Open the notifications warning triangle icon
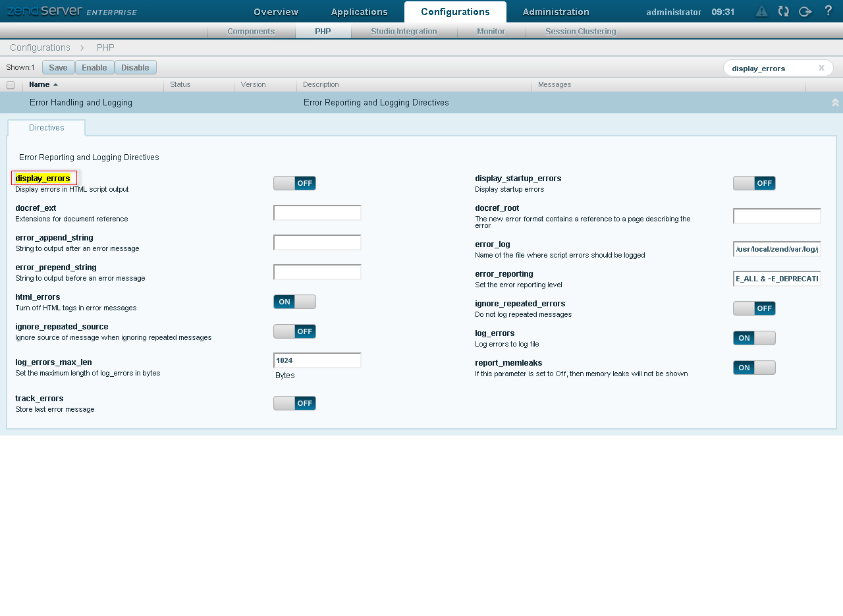The height and width of the screenshot is (616, 843). point(761,11)
